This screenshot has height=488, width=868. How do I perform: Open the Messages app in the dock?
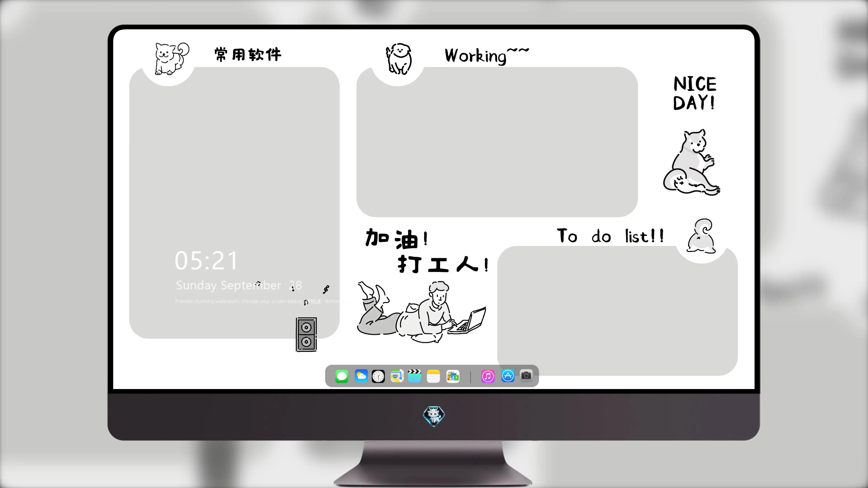pos(342,376)
